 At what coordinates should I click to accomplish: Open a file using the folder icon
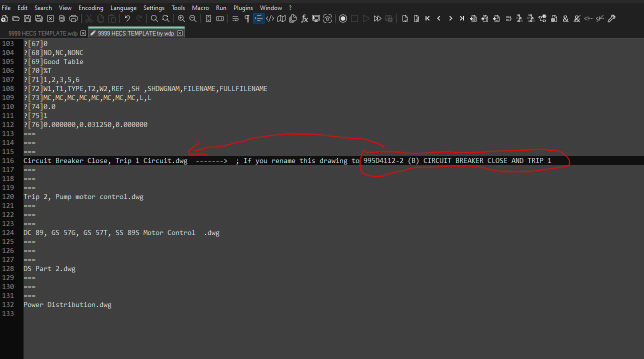point(15,18)
